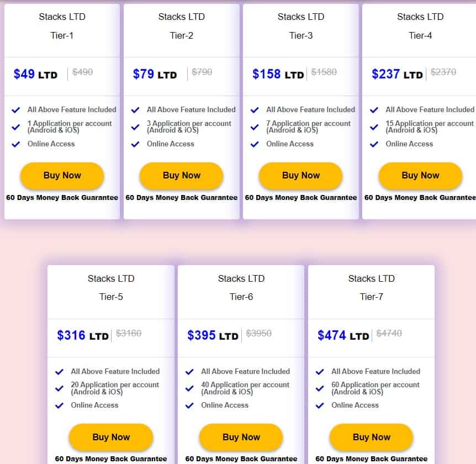
Task: Click Buy Now under the Tier-3 card
Action: click(x=300, y=175)
